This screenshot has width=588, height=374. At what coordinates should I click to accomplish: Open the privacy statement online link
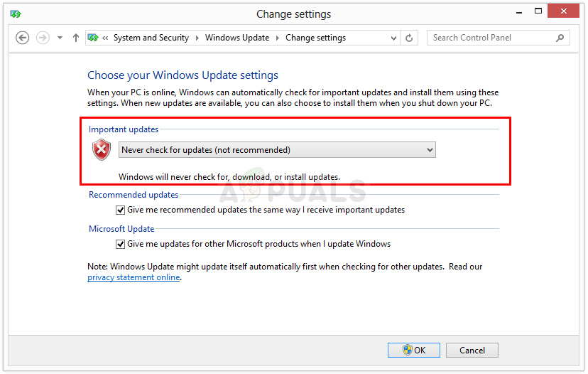coord(134,277)
